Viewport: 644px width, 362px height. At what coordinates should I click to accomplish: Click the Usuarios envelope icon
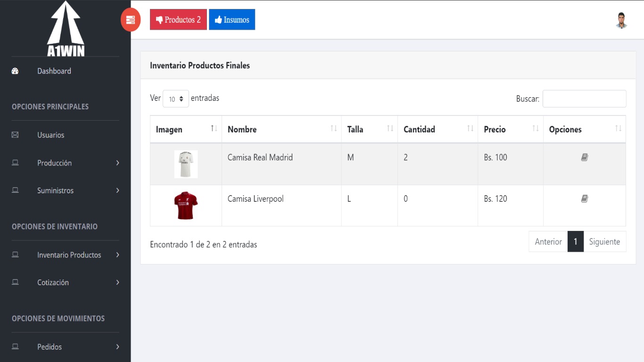click(15, 135)
